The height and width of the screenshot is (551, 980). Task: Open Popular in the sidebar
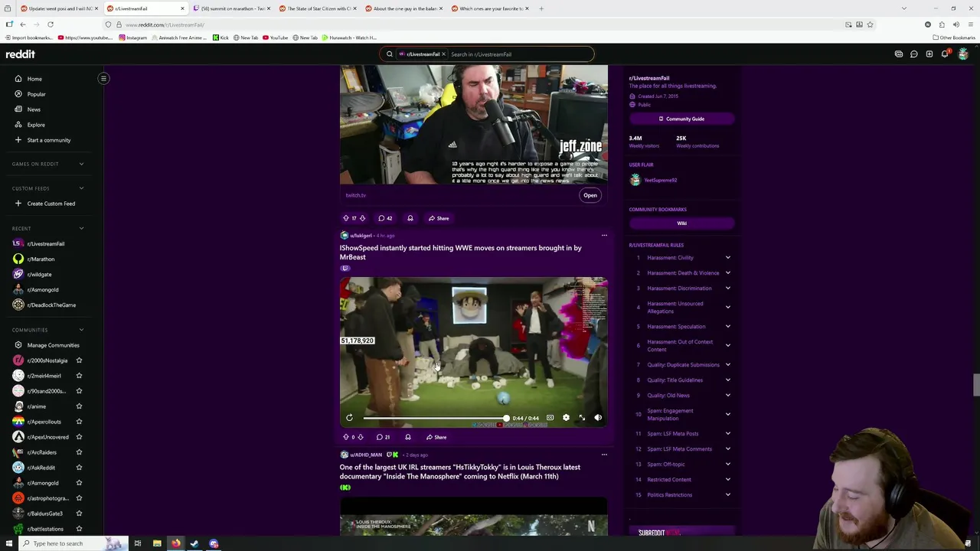(36, 94)
